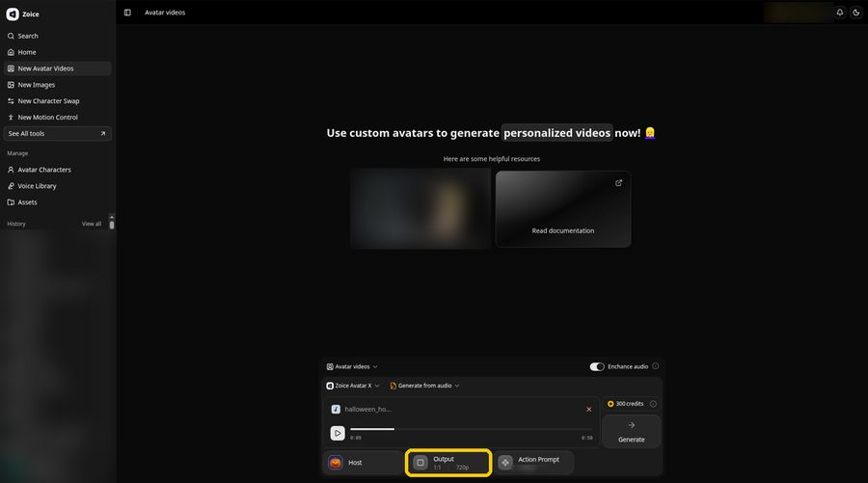
Task: Open the blurred video resource thumbnail
Action: 420,208
